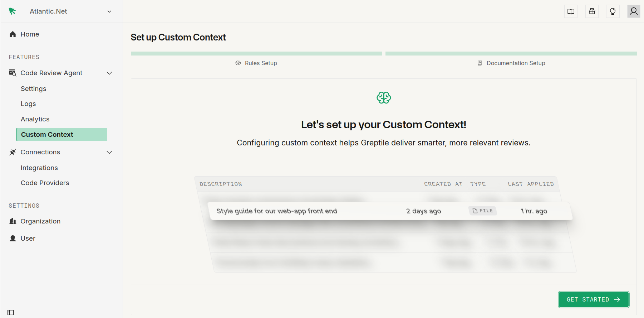
Task: Click the Rules Setup progress bar
Action: click(256, 54)
